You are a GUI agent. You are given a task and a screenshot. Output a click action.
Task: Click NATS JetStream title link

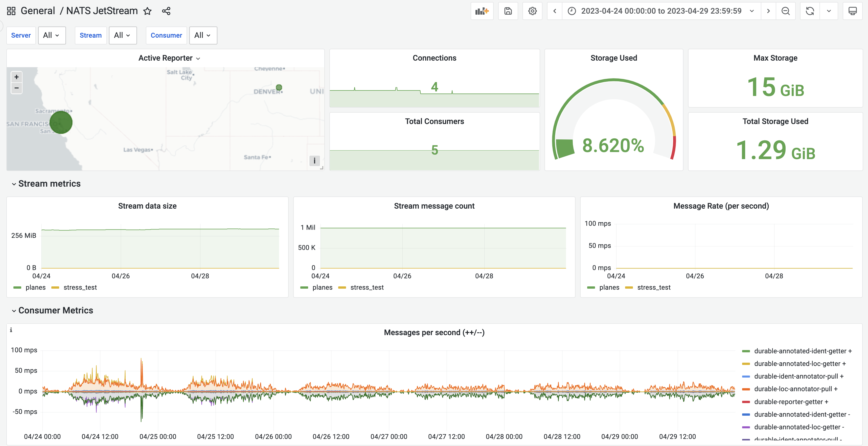(102, 11)
